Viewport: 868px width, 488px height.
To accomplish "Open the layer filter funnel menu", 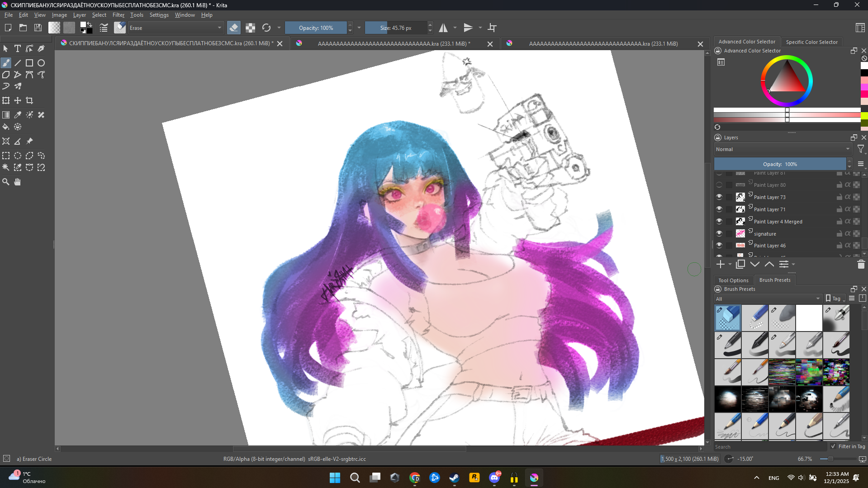I will (861, 149).
